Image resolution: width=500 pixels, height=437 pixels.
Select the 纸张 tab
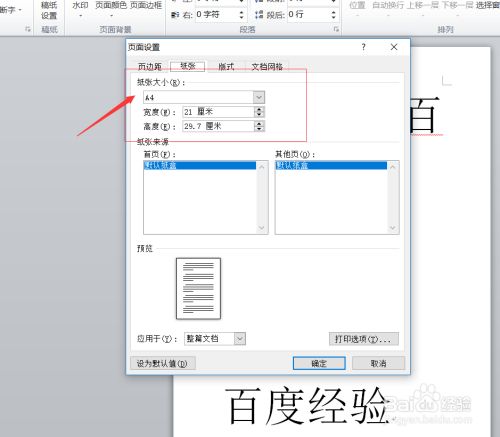[x=187, y=66]
